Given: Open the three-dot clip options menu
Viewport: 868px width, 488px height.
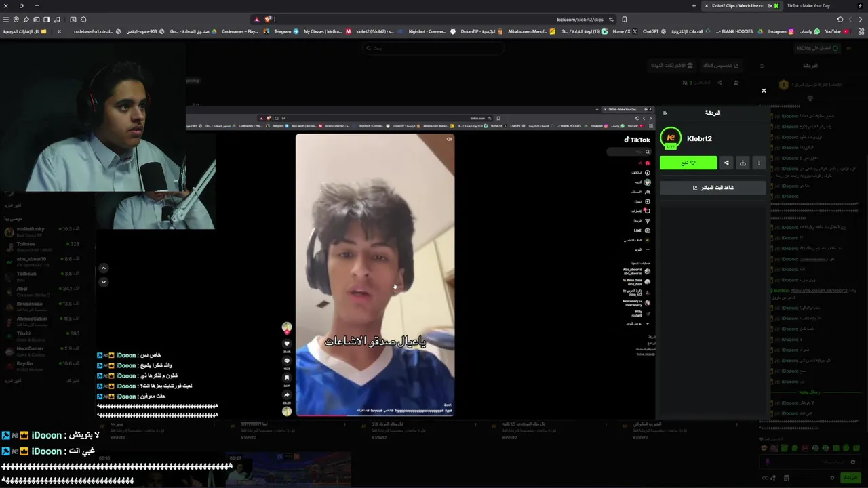Looking at the screenshot, I should click(759, 163).
